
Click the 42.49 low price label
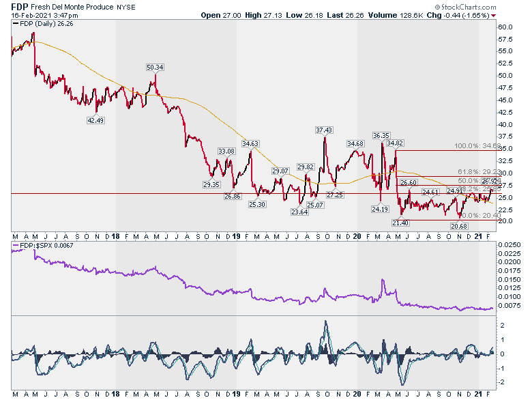point(95,120)
